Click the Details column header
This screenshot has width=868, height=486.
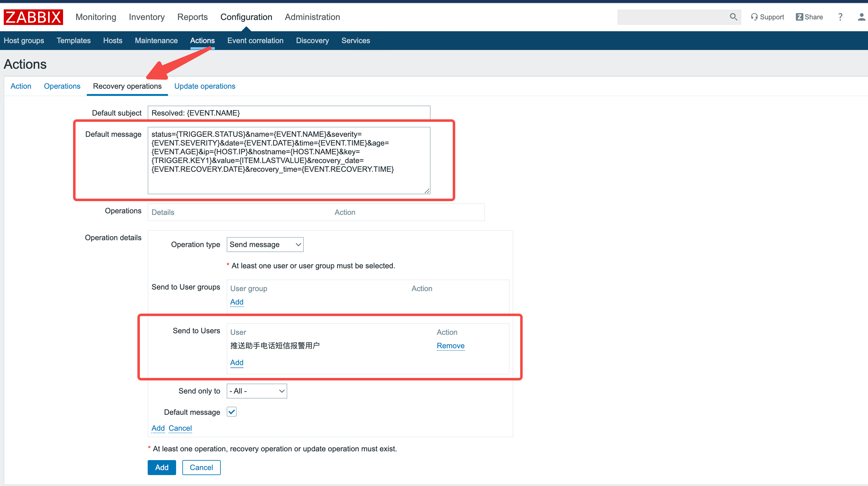(163, 212)
